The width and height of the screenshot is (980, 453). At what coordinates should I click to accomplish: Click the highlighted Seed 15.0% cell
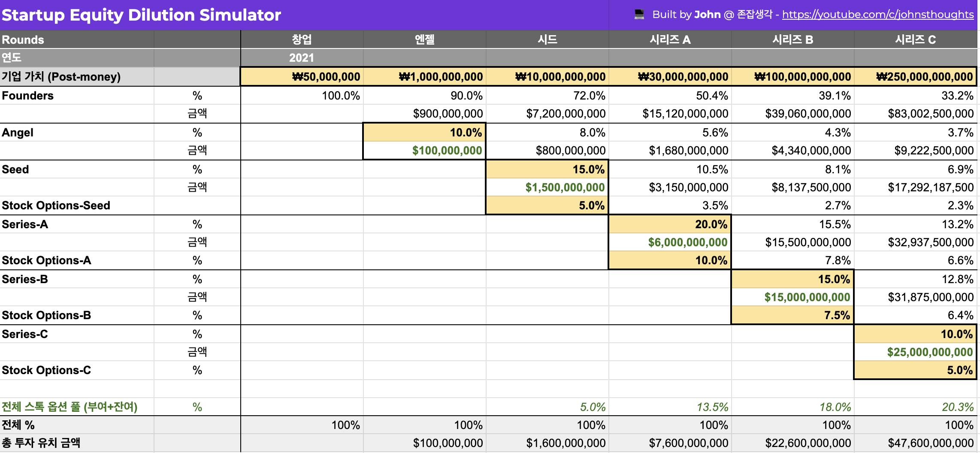point(547,169)
